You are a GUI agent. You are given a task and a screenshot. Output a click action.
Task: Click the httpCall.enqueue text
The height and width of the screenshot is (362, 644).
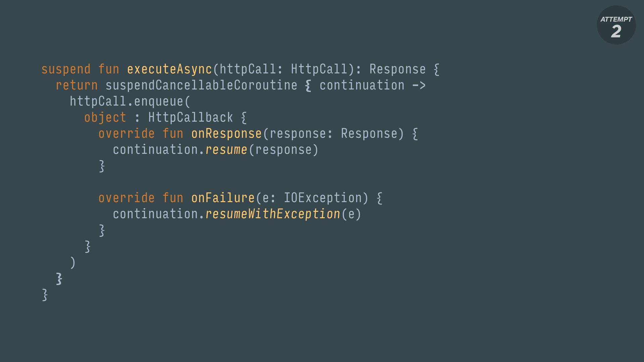pyautogui.click(x=126, y=102)
